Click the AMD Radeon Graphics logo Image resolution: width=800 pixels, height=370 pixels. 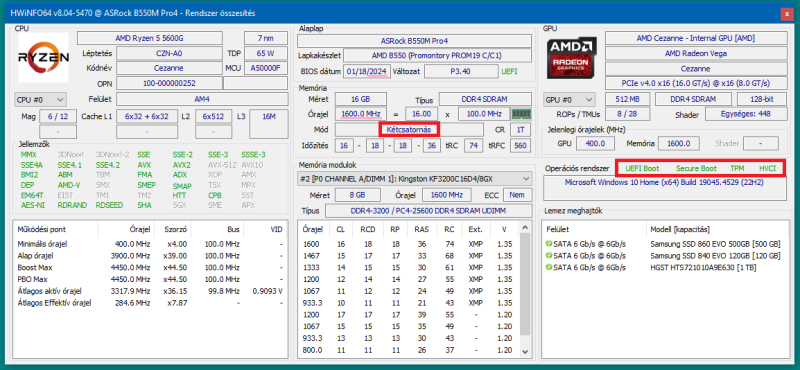click(x=572, y=57)
